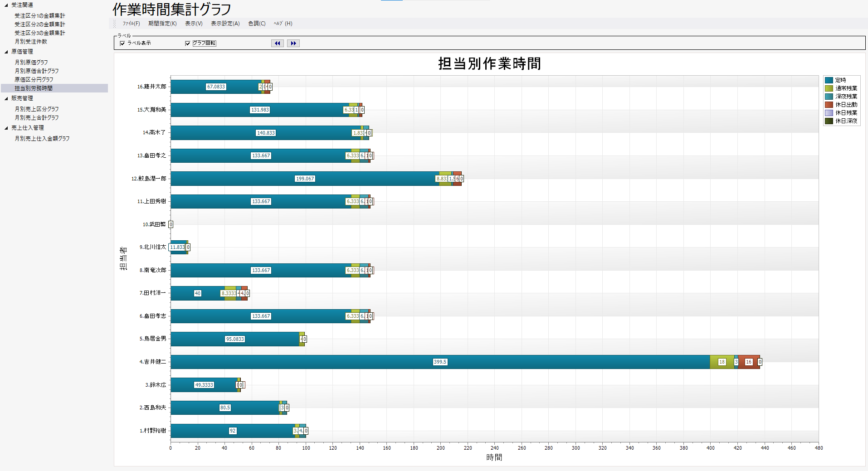Click the forward double-right arrow button
The image size is (868, 471).
point(293,43)
